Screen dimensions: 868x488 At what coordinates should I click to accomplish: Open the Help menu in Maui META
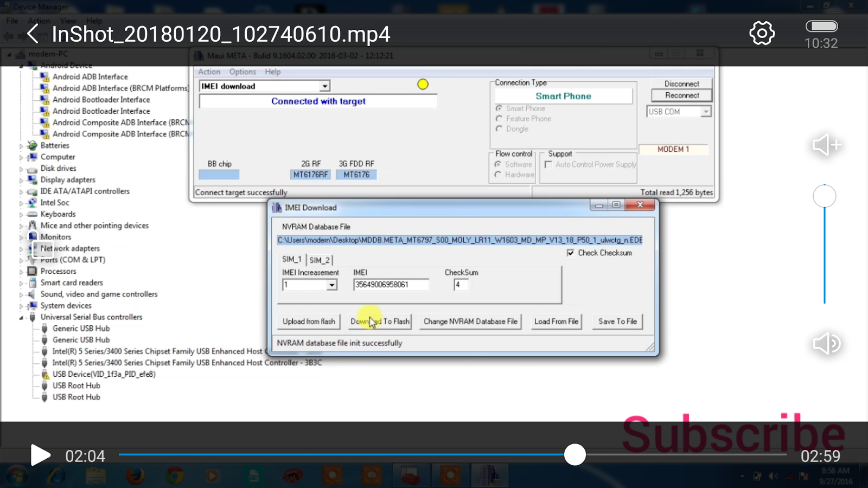[273, 72]
